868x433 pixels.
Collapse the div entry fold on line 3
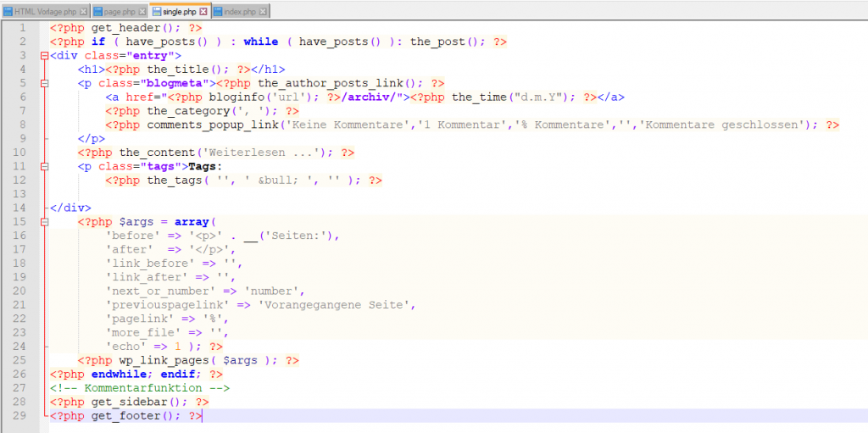click(44, 55)
